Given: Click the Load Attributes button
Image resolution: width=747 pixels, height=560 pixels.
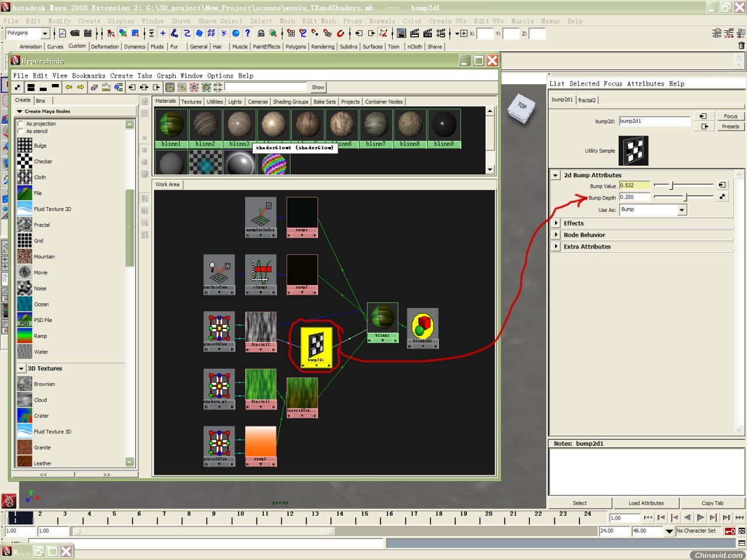Looking at the screenshot, I should click(x=646, y=503).
